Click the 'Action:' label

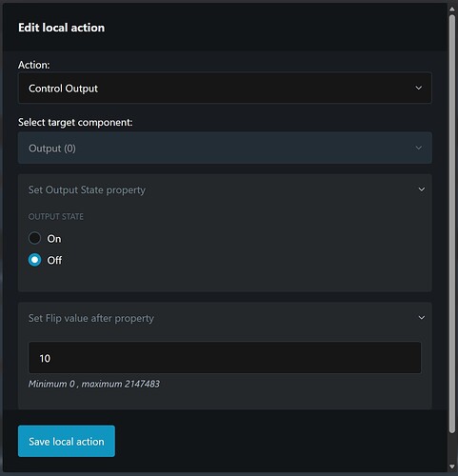[34, 65]
